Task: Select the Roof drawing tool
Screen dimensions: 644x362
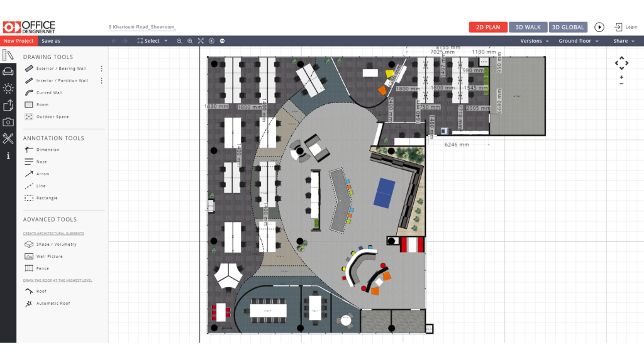Action: coord(35,291)
